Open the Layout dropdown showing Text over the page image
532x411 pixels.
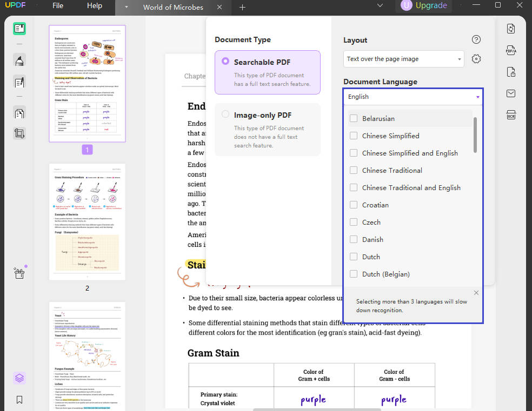click(403, 58)
